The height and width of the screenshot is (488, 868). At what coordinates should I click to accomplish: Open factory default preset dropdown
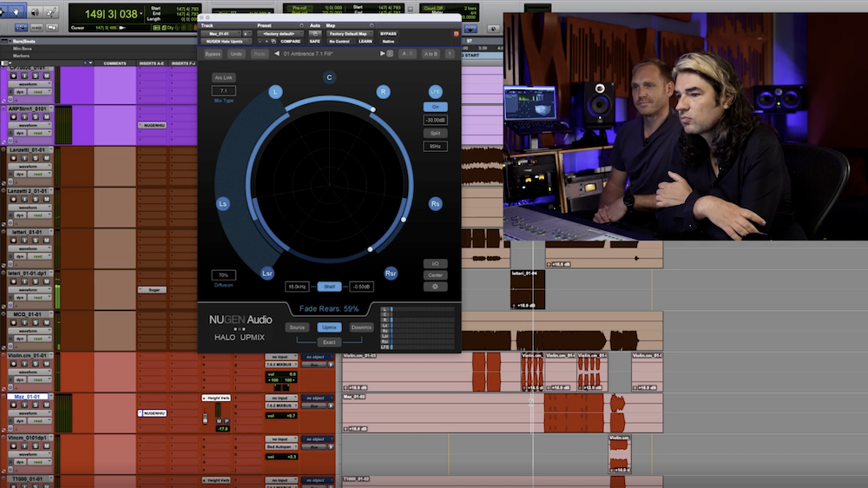(280, 34)
